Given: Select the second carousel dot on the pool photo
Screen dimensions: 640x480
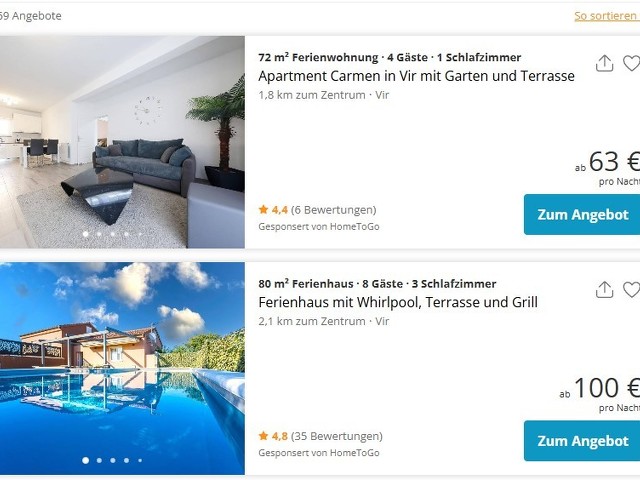Looking at the screenshot, I should [x=99, y=460].
